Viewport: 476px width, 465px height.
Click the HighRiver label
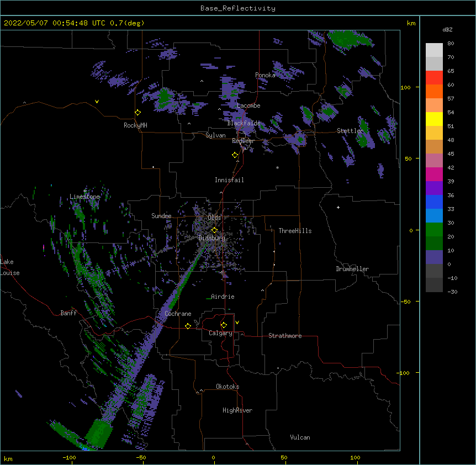pyautogui.click(x=237, y=410)
